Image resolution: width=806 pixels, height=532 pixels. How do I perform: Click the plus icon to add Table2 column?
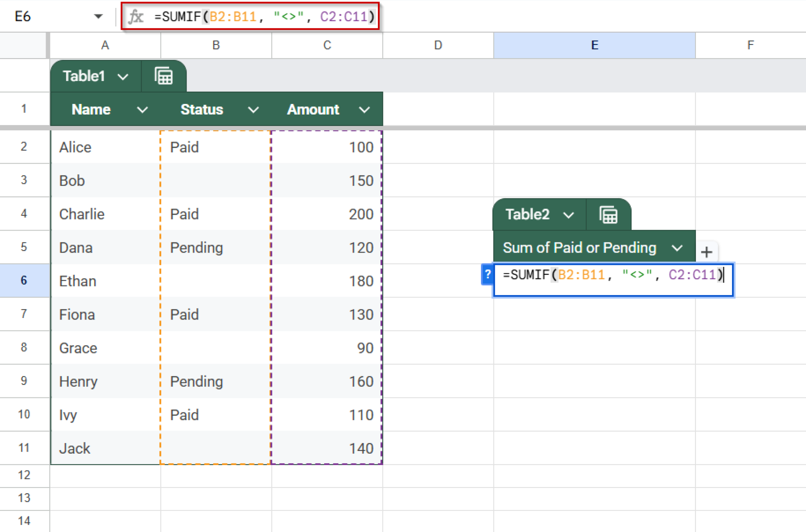pyautogui.click(x=707, y=252)
